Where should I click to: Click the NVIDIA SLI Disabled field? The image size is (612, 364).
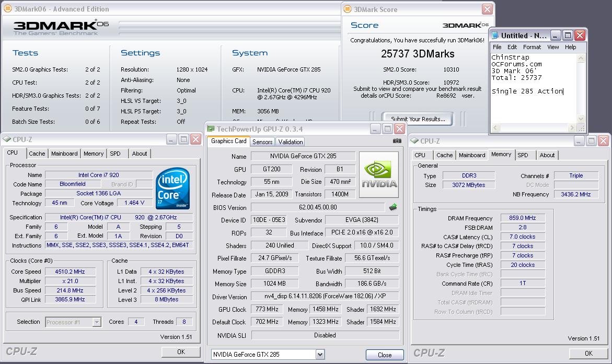click(x=325, y=335)
